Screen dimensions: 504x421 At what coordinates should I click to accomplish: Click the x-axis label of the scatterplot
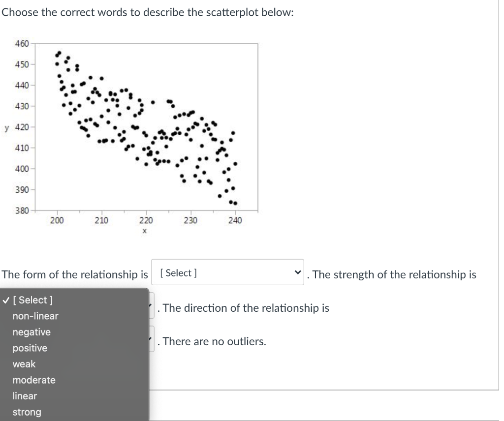click(x=144, y=230)
